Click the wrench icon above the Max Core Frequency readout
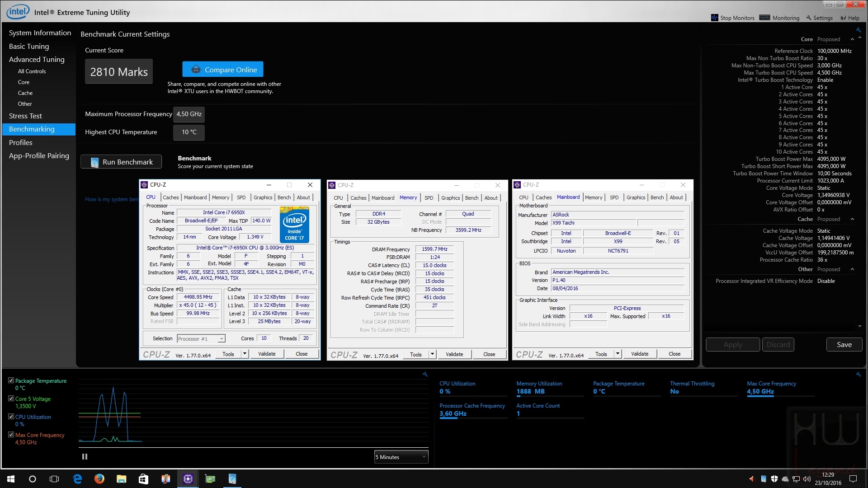 pyautogui.click(x=858, y=374)
